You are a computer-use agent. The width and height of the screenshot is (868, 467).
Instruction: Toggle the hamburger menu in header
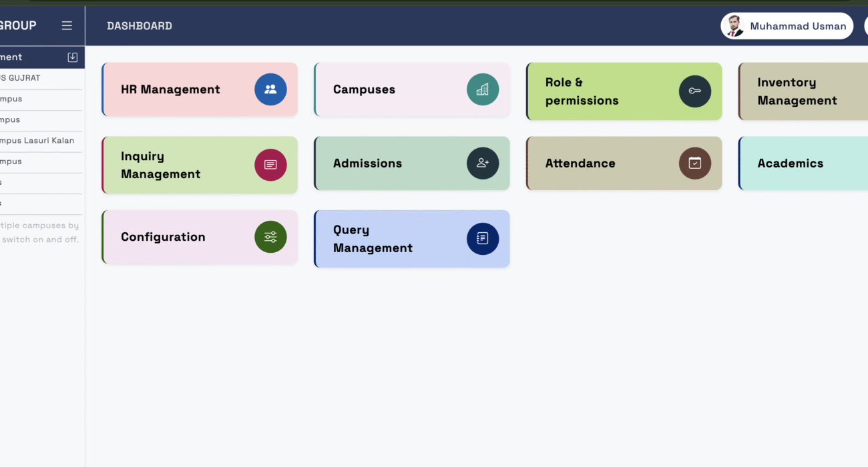click(67, 26)
